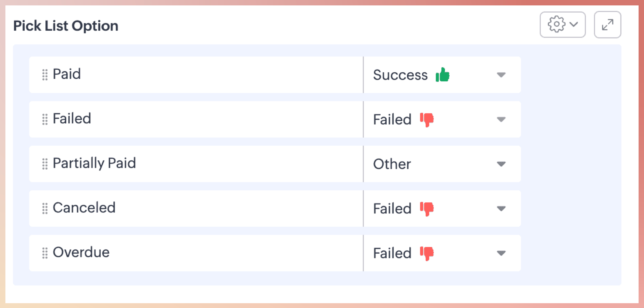The height and width of the screenshot is (308, 644).
Task: Click the Pick List Option heading
Action: [66, 26]
